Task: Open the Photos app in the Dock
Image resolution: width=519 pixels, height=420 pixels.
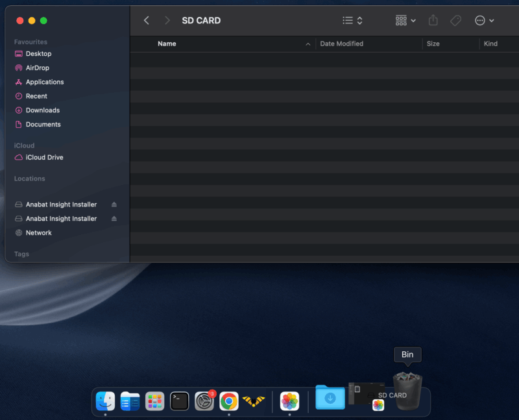Action: (x=289, y=401)
